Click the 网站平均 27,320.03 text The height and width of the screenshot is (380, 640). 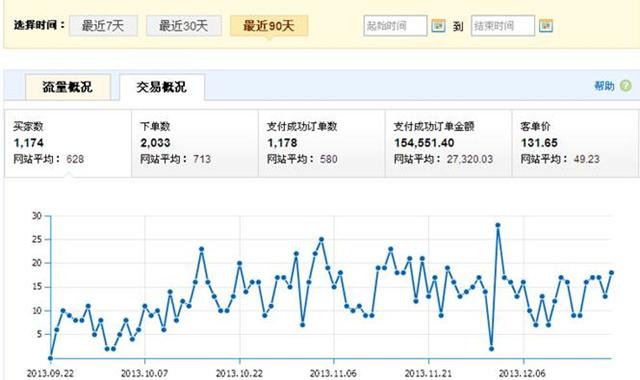click(x=443, y=159)
